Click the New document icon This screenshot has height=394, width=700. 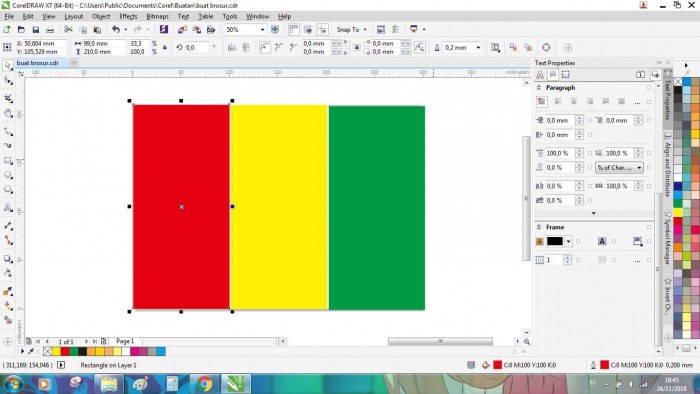7,29
